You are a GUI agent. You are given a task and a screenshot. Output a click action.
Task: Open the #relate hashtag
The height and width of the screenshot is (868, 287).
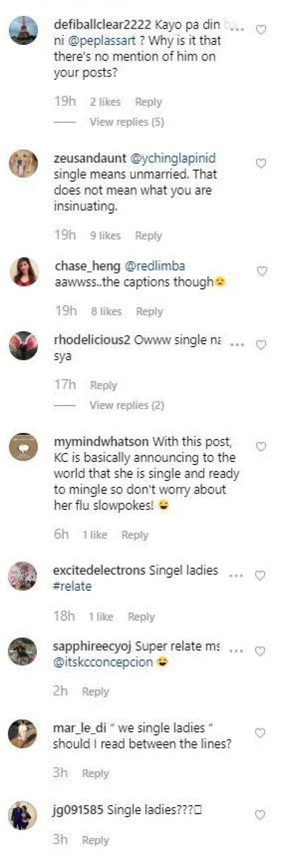click(x=72, y=586)
